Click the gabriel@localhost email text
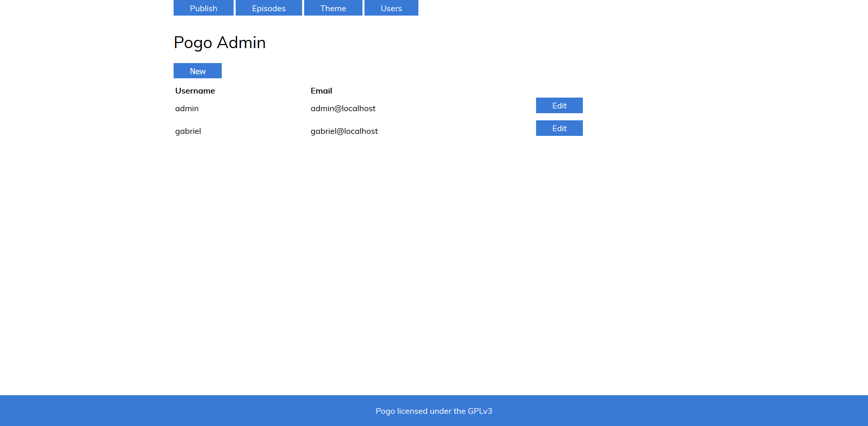Image resolution: width=868 pixels, height=426 pixels. tap(344, 131)
